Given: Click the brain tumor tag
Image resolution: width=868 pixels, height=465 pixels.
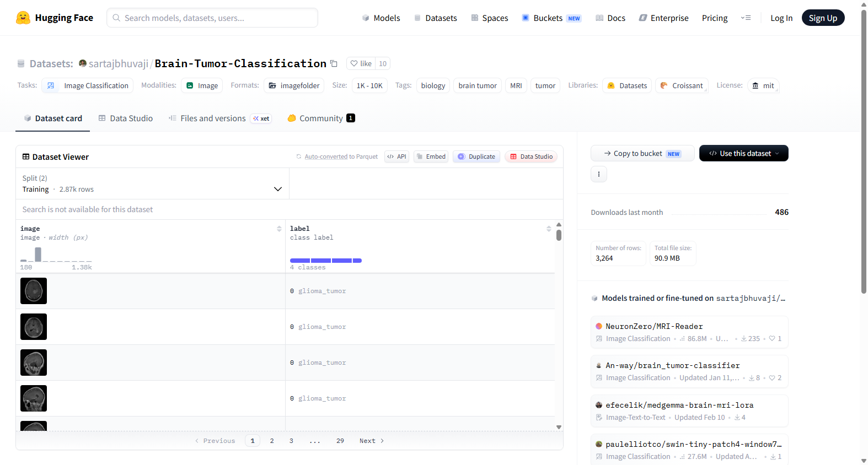Looking at the screenshot, I should pos(478,85).
